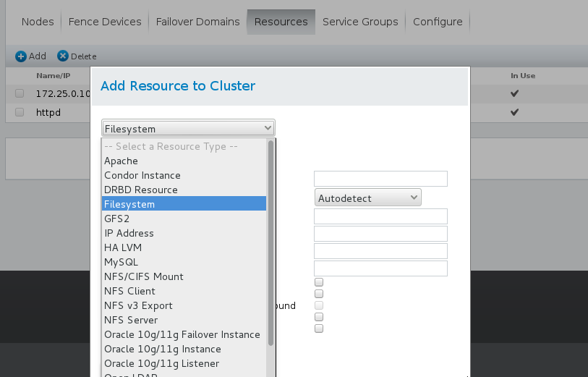
Task: Choose NFS v3 Export option
Action: [x=184, y=306]
